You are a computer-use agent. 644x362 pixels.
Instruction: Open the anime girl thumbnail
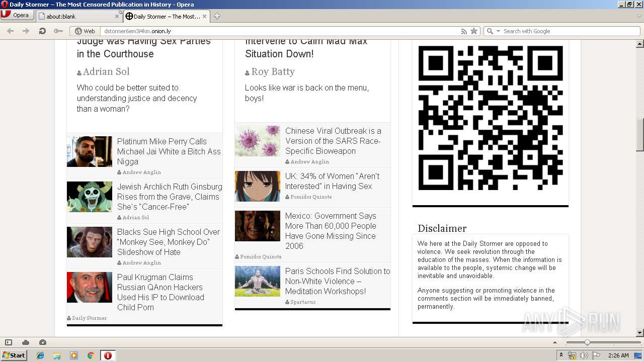258,186
